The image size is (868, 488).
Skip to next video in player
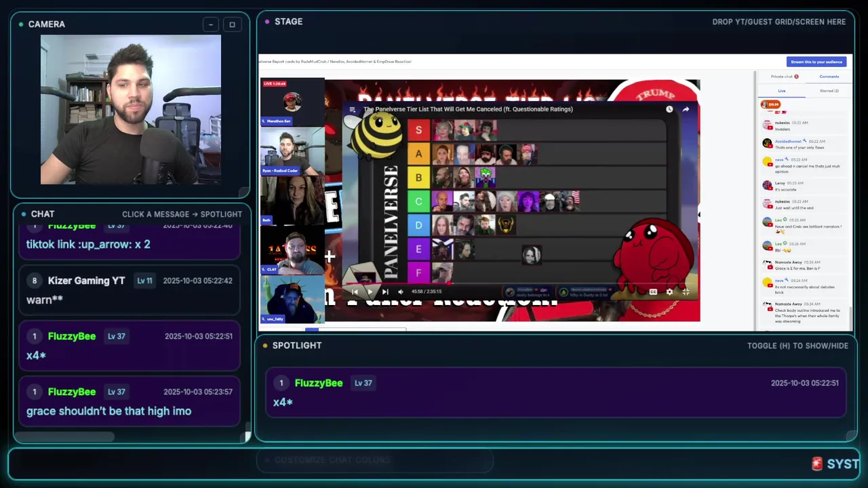pyautogui.click(x=384, y=291)
